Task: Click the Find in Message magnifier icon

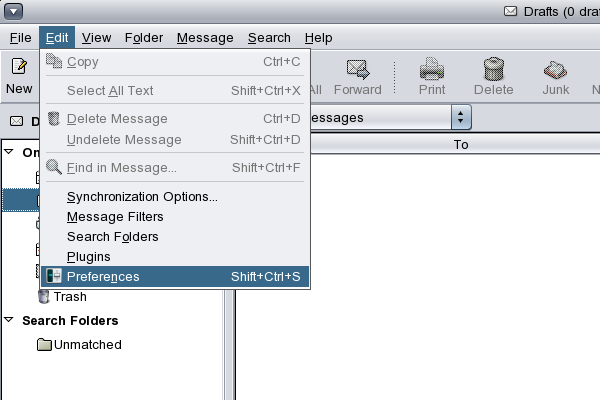Action: [54, 167]
